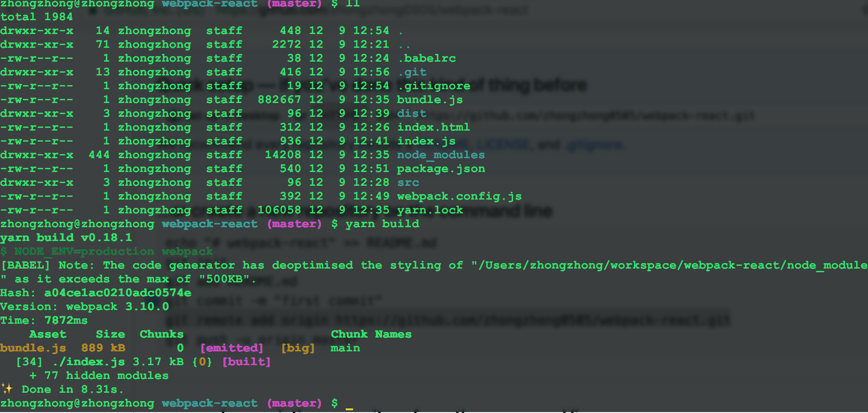Click the [emitted] flag

click(x=232, y=348)
